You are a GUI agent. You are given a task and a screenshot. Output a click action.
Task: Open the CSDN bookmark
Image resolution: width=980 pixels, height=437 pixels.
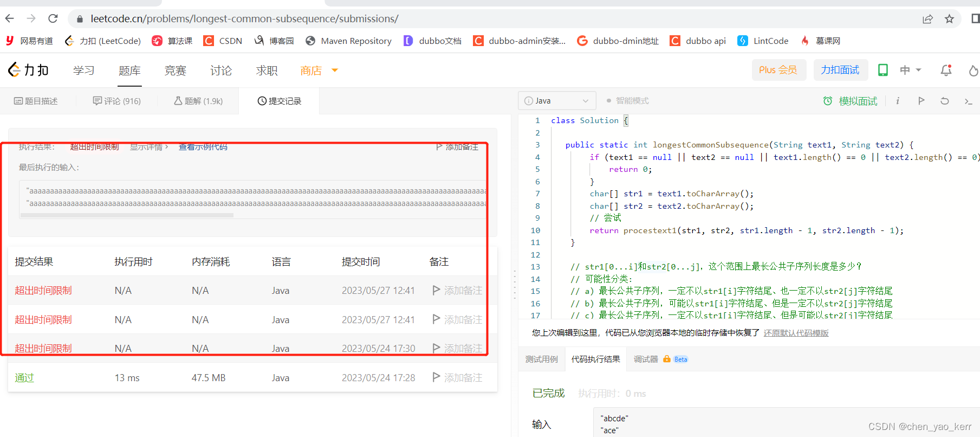[223, 41]
